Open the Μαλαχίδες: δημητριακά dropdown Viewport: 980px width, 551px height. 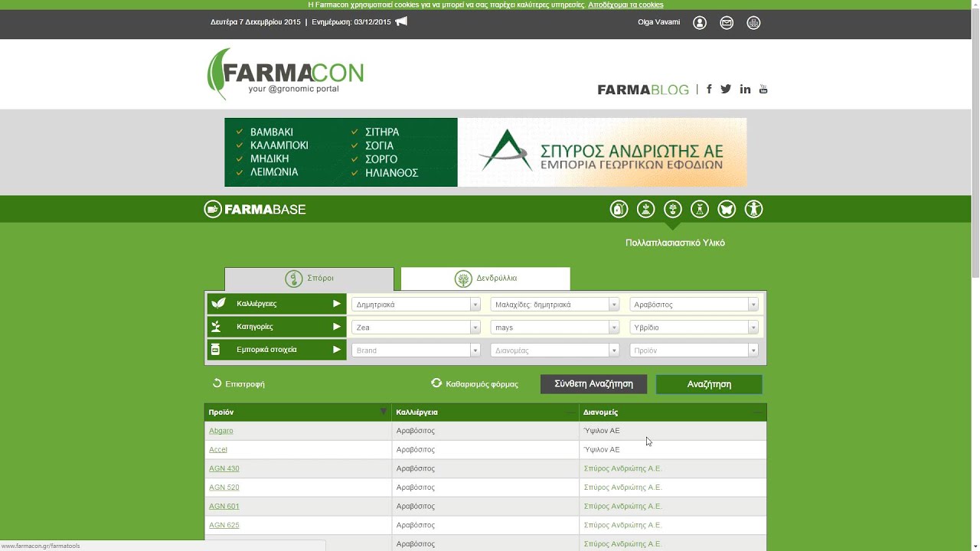(x=554, y=305)
